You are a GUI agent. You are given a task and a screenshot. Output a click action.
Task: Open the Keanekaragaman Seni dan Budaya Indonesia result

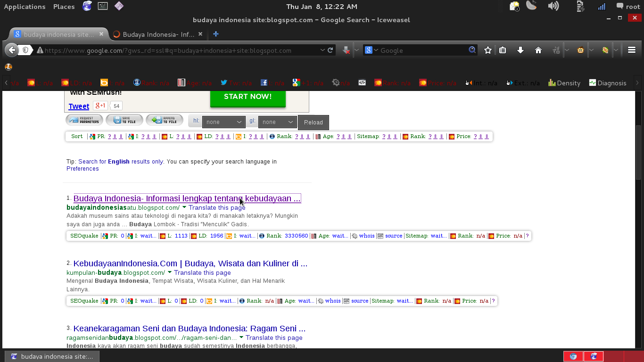tap(190, 329)
